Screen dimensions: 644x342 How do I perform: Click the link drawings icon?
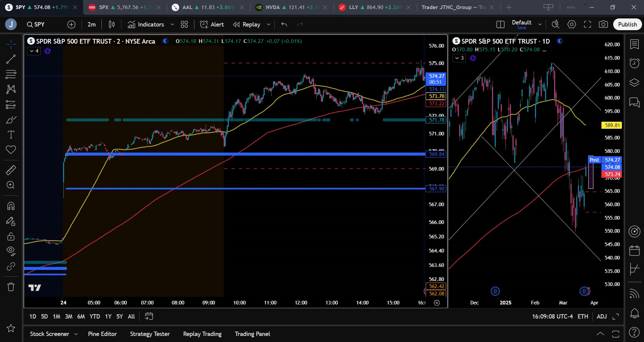click(x=11, y=266)
